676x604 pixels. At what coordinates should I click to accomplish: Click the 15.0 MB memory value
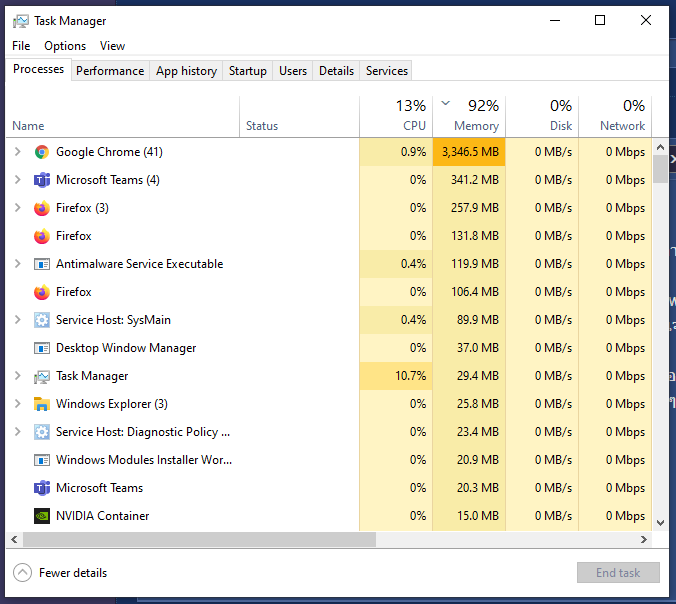[478, 516]
